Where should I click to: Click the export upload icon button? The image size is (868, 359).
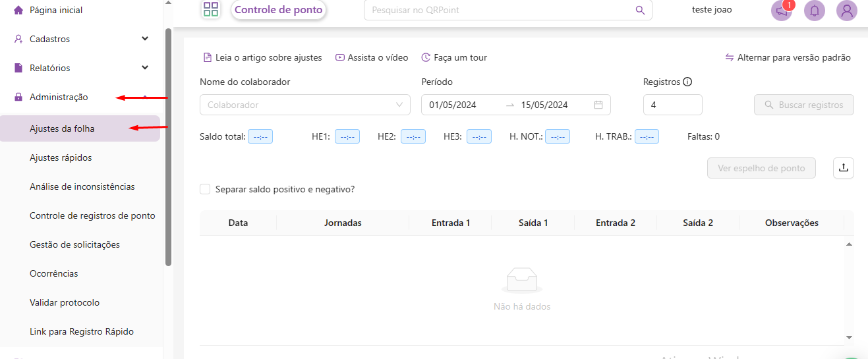point(843,168)
